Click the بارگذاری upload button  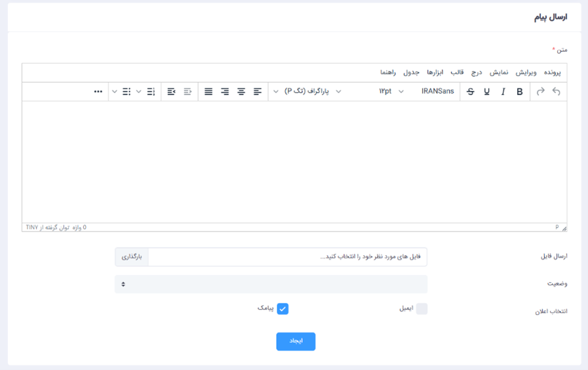click(x=132, y=257)
